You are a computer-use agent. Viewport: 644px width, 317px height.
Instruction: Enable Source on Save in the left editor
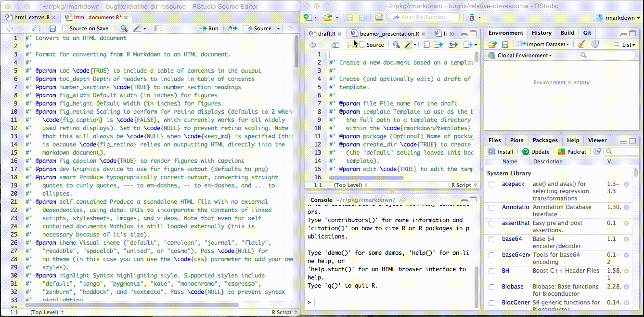click(x=65, y=28)
